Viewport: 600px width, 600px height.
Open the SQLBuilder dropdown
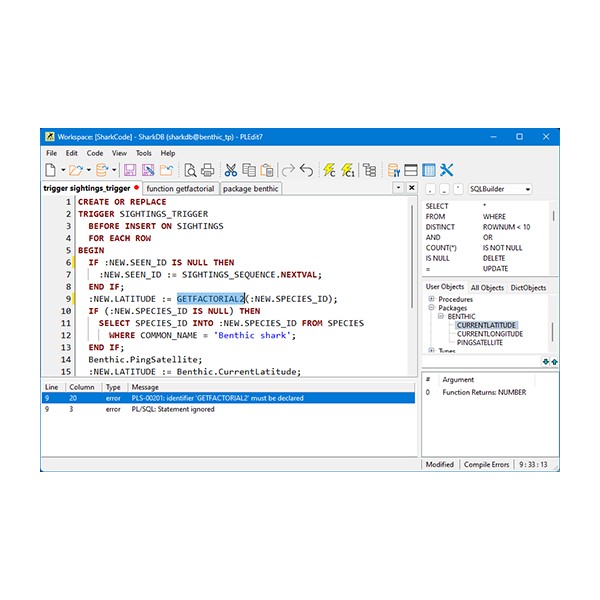(x=527, y=188)
